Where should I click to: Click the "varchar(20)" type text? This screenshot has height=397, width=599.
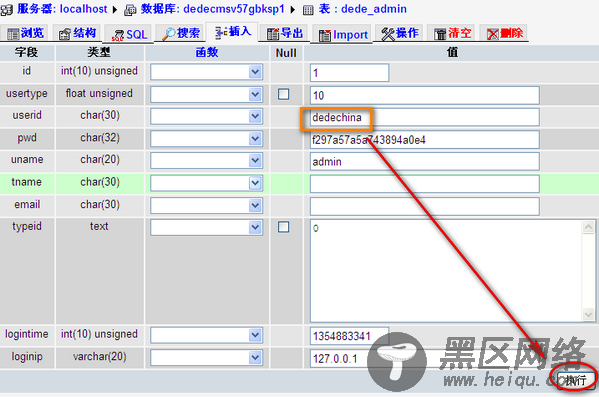100,356
